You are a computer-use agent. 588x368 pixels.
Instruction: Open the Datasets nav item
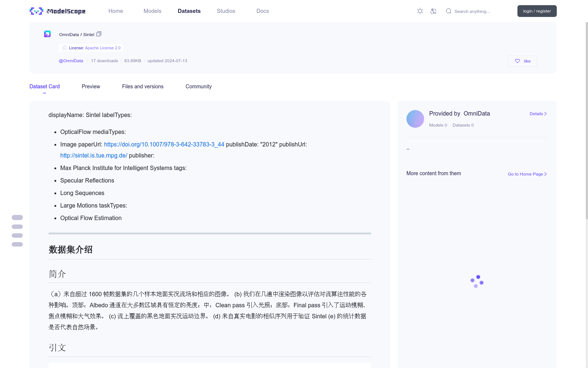tap(189, 11)
